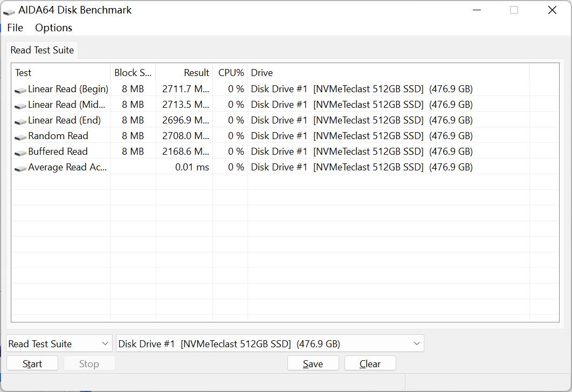Click the disk icon beside Linear Read (End)
This screenshot has width=572, height=392.
(20, 121)
